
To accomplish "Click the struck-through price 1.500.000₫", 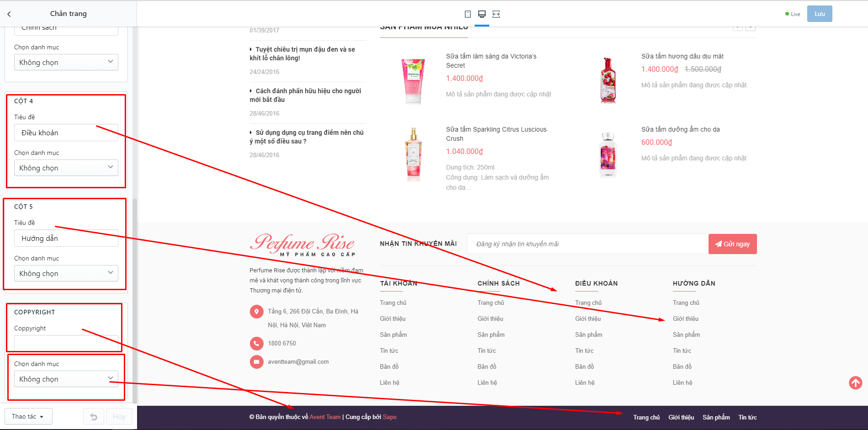I will pyautogui.click(x=703, y=69).
